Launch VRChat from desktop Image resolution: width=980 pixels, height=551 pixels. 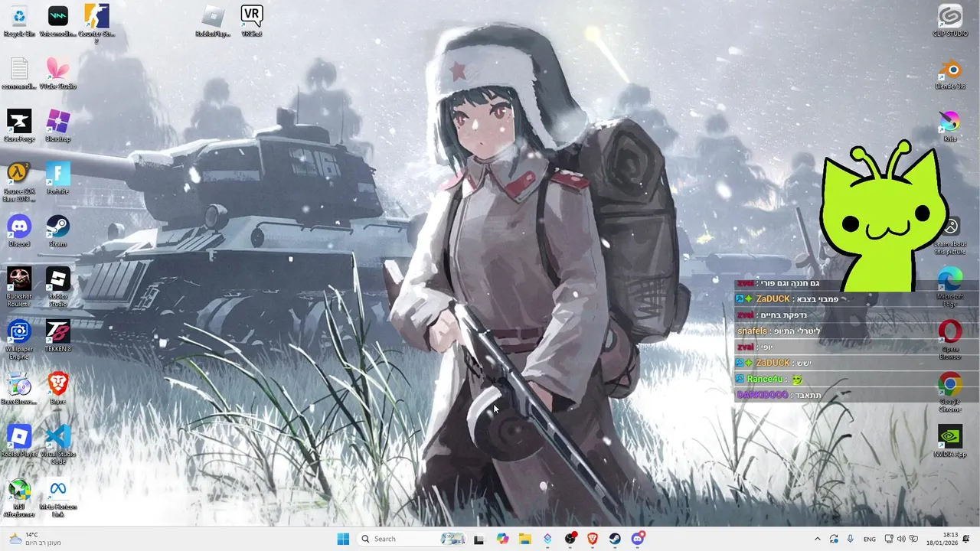(x=251, y=21)
